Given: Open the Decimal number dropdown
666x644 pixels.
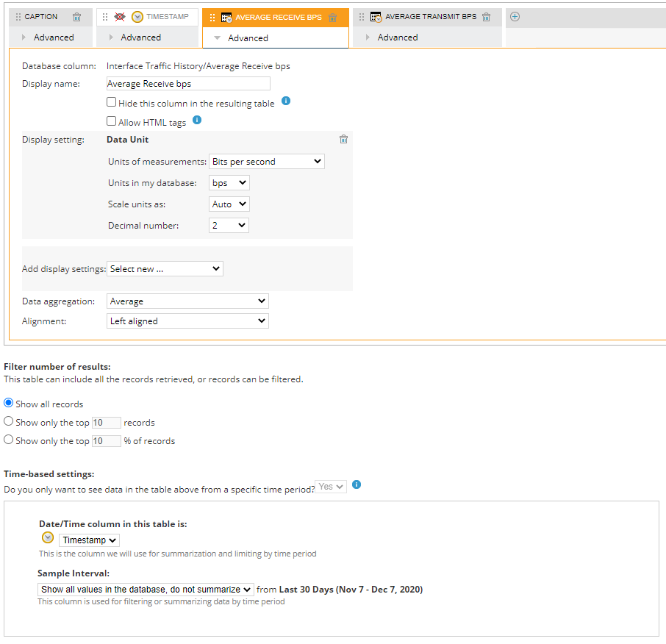Looking at the screenshot, I should click(229, 225).
